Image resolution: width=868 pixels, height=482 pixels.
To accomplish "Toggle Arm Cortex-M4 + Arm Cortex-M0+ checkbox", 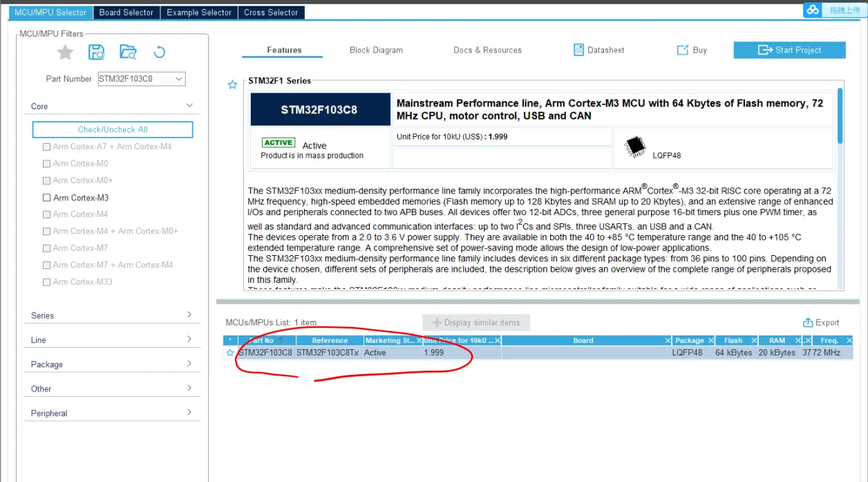I will 46,231.
